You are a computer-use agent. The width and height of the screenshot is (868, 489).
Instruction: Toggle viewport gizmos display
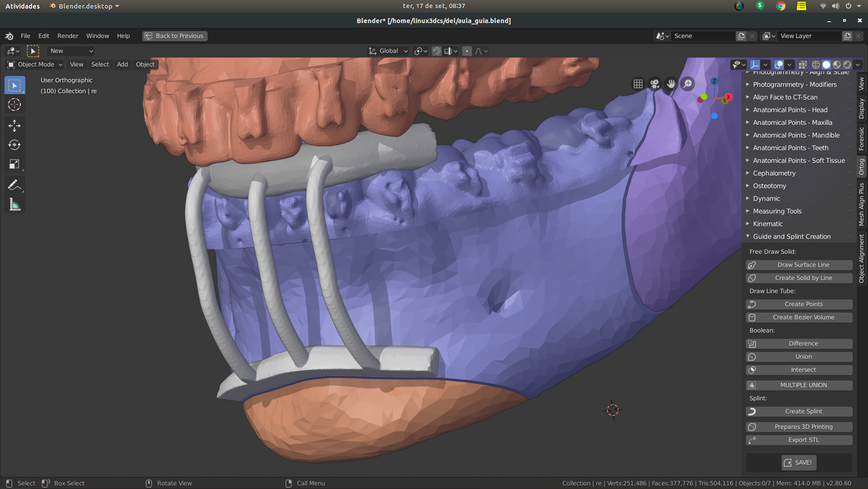[755, 65]
